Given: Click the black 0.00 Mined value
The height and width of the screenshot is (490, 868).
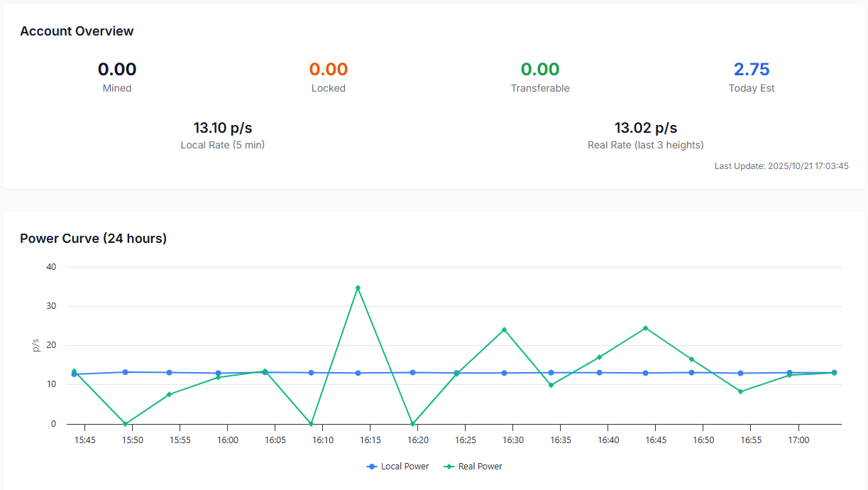Looking at the screenshot, I should [117, 70].
